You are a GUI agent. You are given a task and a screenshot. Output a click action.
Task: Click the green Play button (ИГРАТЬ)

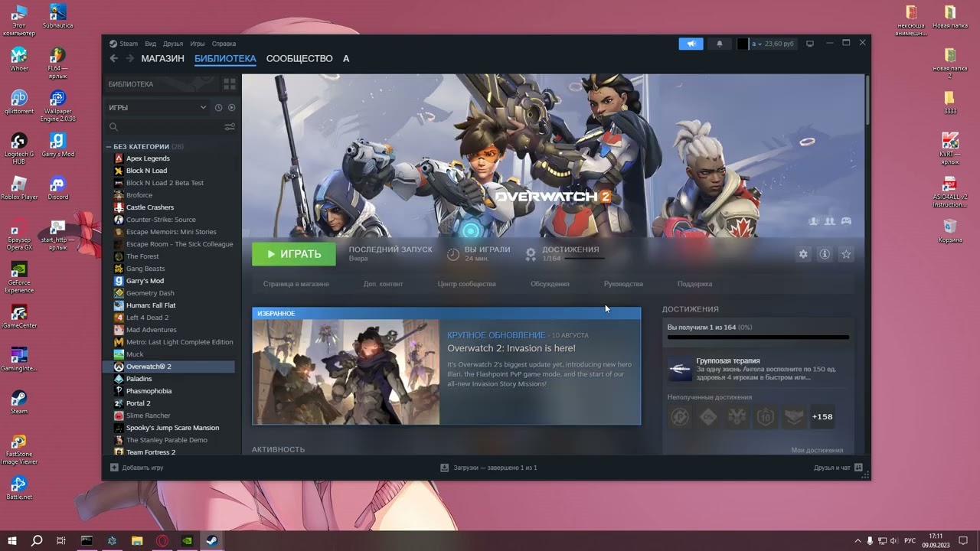(x=294, y=254)
